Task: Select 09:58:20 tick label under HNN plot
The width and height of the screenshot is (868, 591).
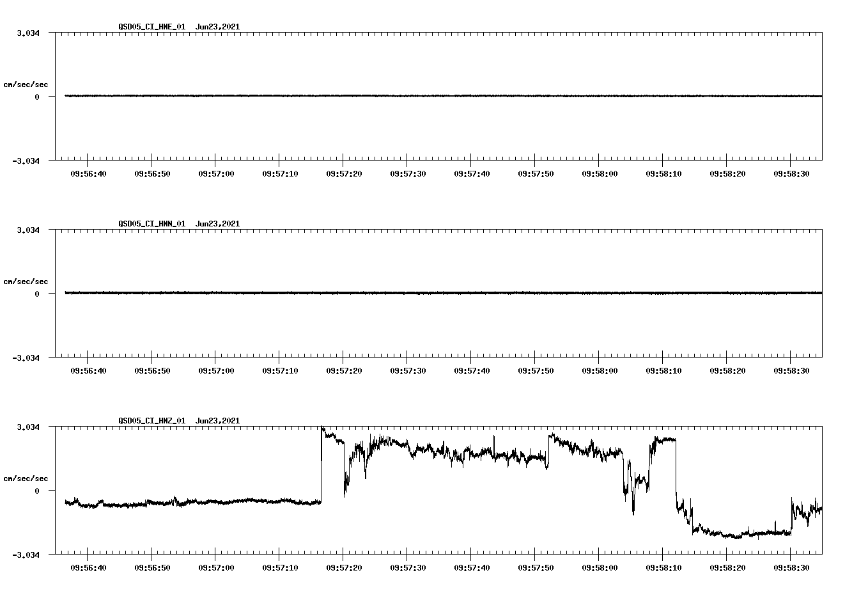Action: tap(727, 370)
